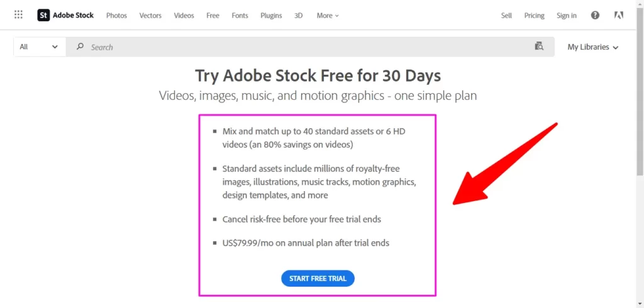Open the help question mark icon

coord(595,15)
